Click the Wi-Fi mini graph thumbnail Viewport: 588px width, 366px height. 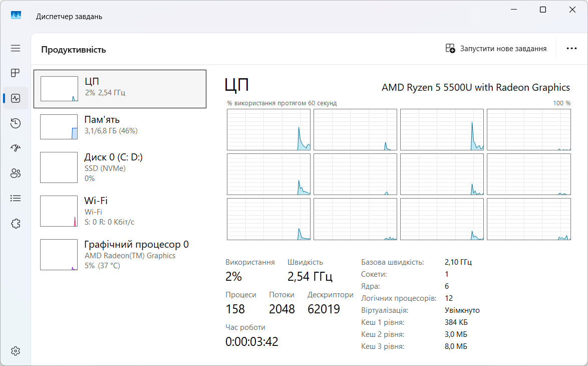pyautogui.click(x=59, y=211)
